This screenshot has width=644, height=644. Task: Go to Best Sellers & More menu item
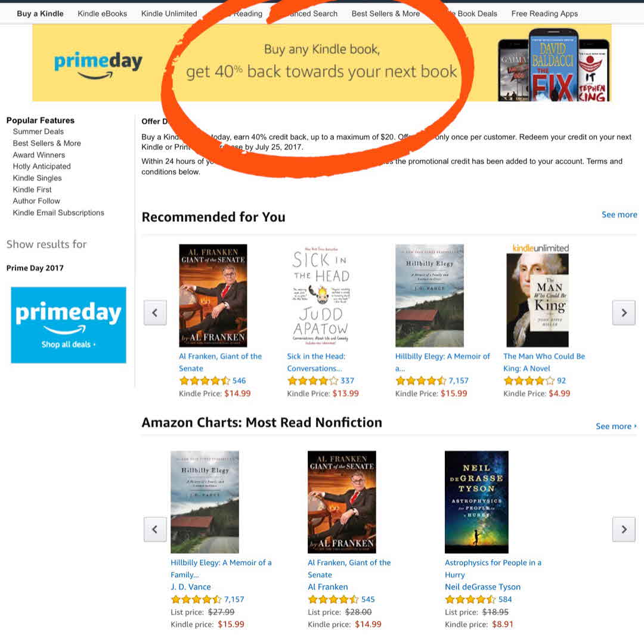click(x=386, y=14)
